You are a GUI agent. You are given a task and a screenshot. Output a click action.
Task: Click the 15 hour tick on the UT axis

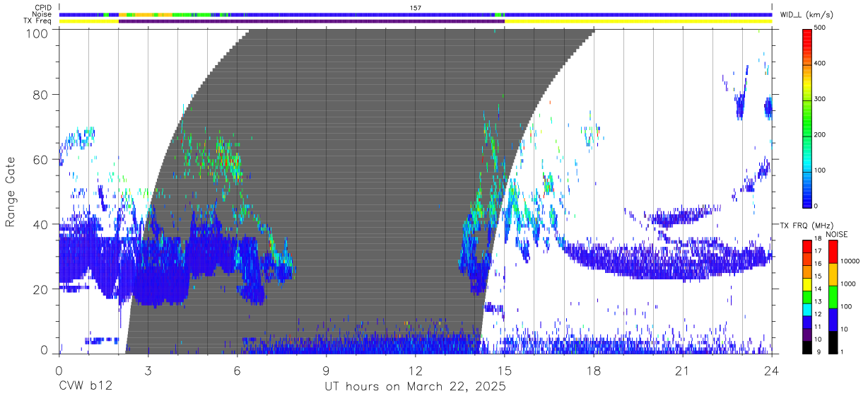coord(505,370)
